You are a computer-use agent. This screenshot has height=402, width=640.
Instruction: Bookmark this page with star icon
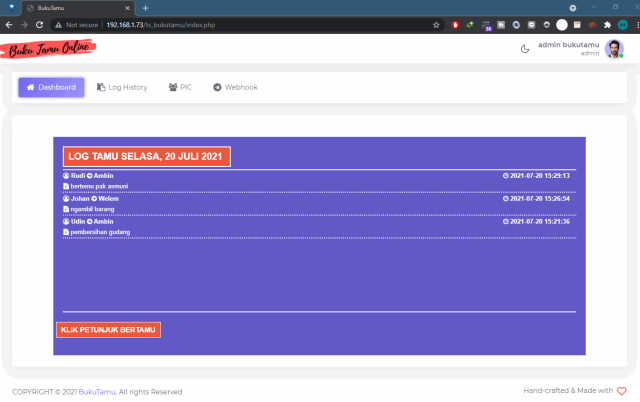tap(436, 25)
